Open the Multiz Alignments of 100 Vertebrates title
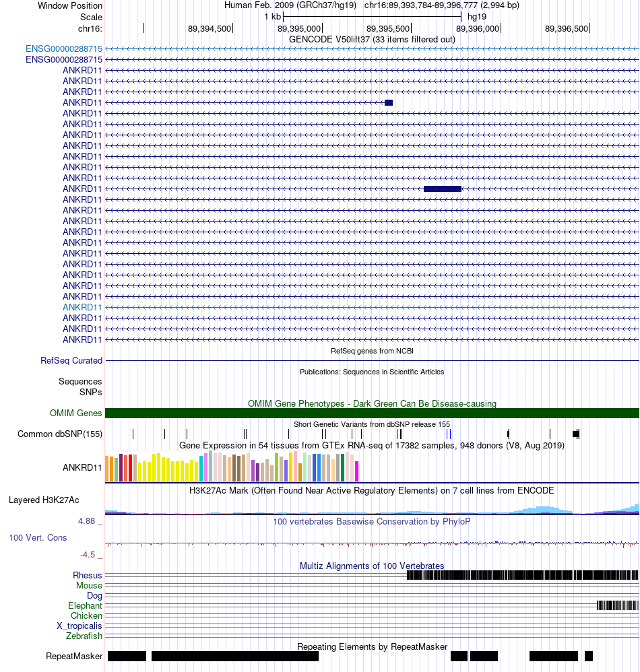Screen dimensions: 640x672 click(x=372, y=566)
